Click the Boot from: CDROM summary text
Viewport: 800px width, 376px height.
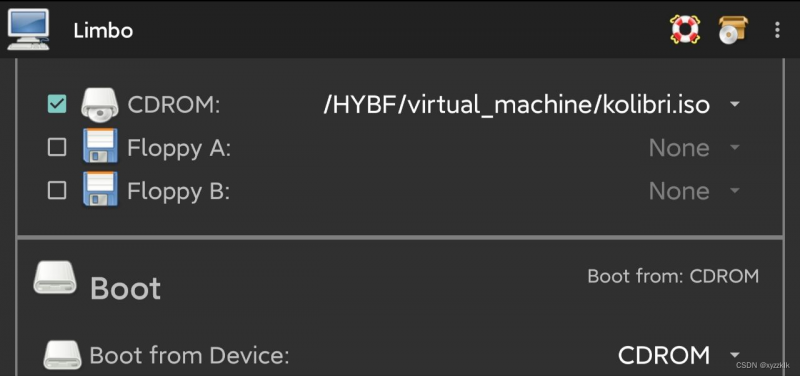coord(673,277)
